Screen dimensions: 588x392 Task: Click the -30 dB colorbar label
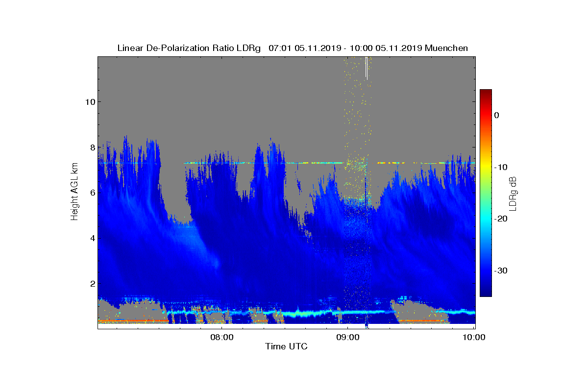point(500,270)
